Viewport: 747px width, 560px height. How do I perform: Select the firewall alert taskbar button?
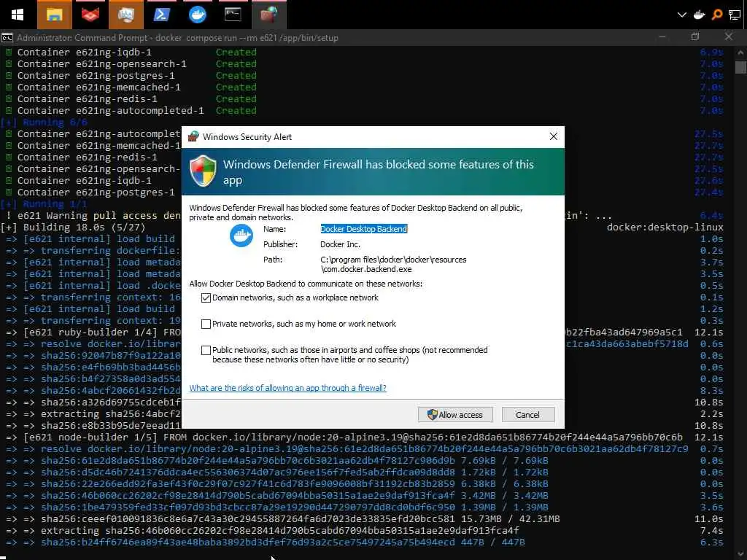268,15
